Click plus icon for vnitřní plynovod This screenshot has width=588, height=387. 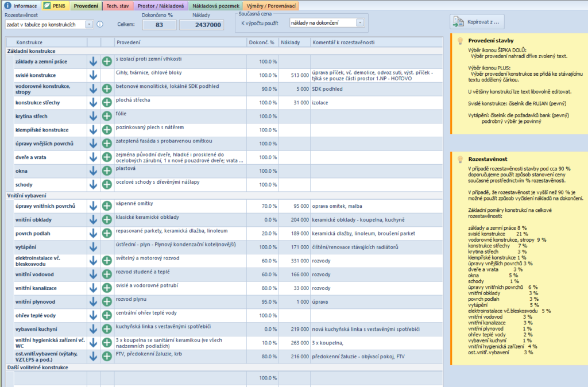pos(107,302)
